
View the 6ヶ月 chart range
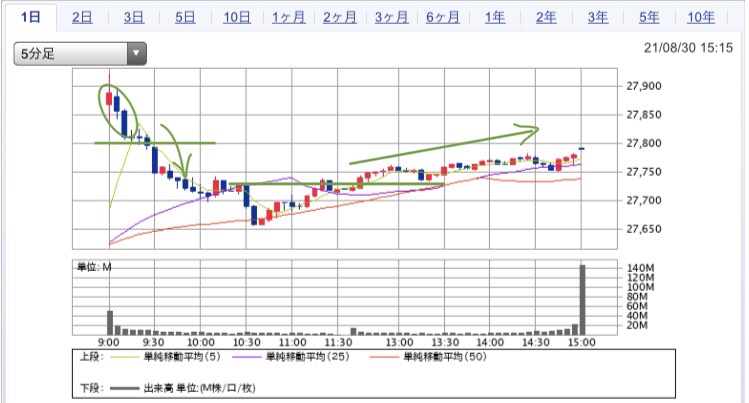tap(443, 17)
